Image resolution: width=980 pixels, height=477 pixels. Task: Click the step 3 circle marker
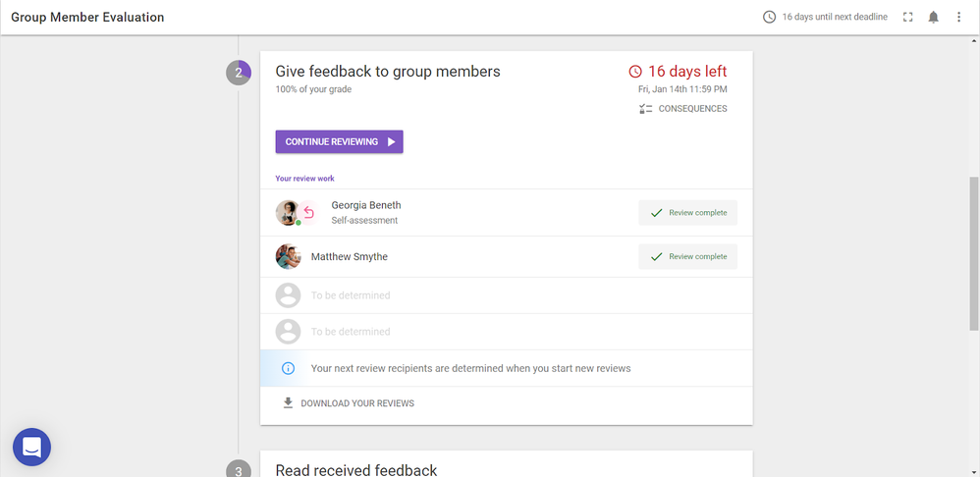(x=239, y=470)
